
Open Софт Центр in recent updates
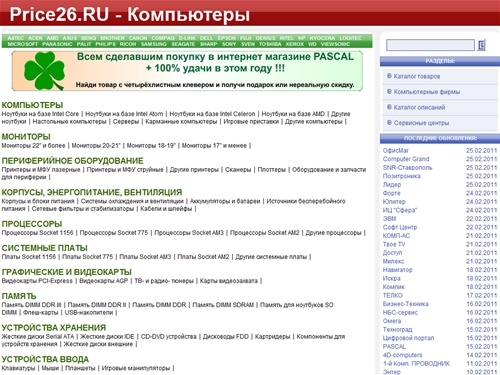pyautogui.click(x=400, y=227)
